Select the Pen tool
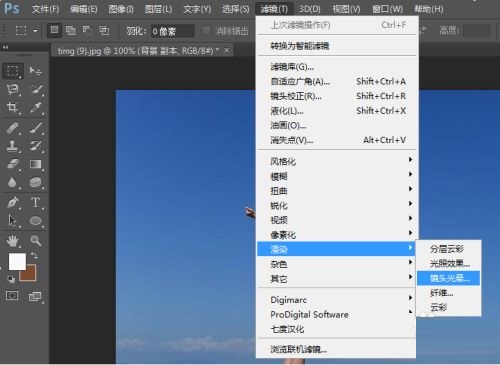 12,202
